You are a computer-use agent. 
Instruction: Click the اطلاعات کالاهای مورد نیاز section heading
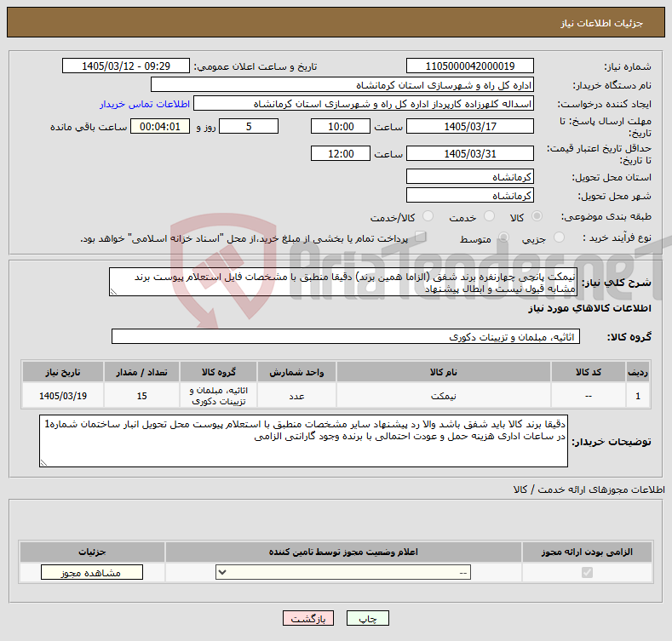pyautogui.click(x=589, y=308)
